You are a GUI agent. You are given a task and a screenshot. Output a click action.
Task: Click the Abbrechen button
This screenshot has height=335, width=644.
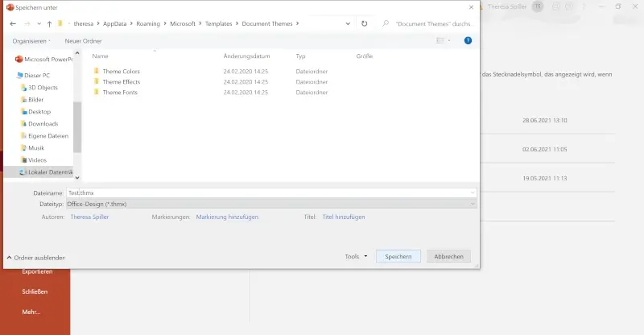click(448, 256)
